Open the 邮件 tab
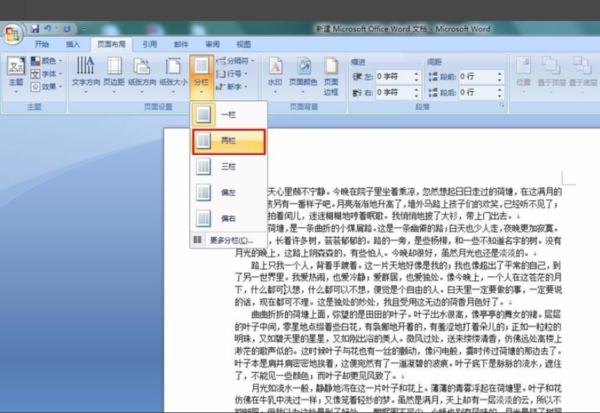The width and height of the screenshot is (600, 413). tap(181, 44)
